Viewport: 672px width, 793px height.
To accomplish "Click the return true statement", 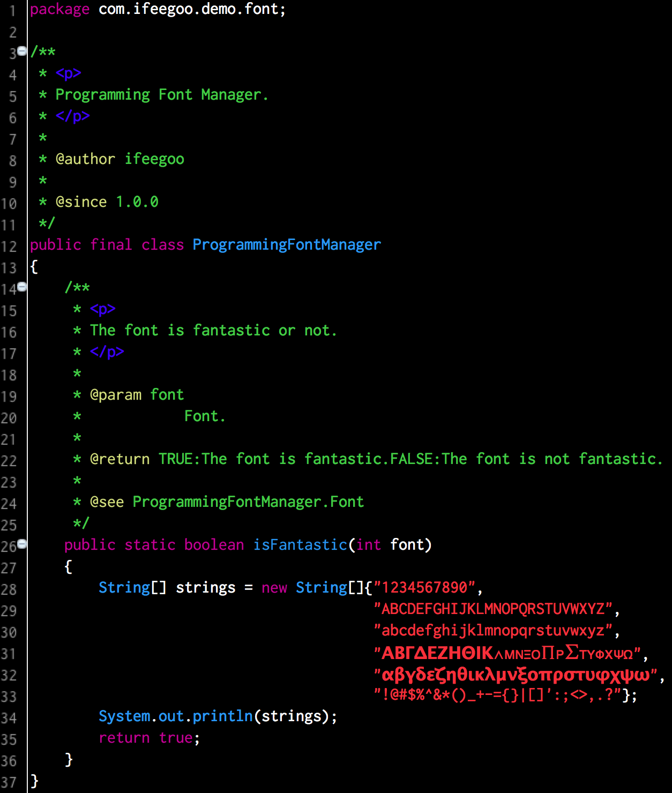I will click(x=149, y=738).
